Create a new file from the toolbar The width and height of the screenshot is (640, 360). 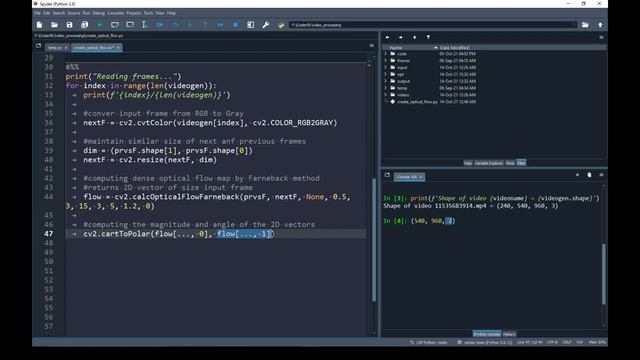39,25
